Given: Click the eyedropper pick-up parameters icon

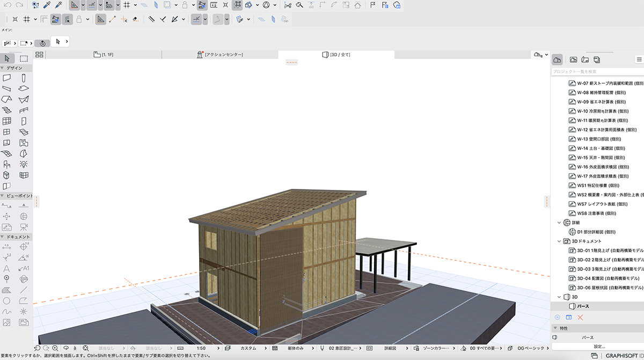Looking at the screenshot, I should [47, 5].
